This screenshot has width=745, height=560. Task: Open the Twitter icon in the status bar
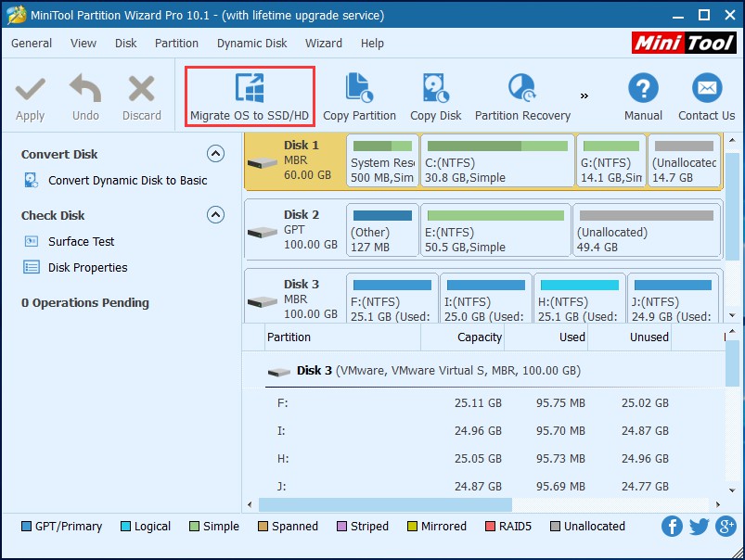click(698, 526)
